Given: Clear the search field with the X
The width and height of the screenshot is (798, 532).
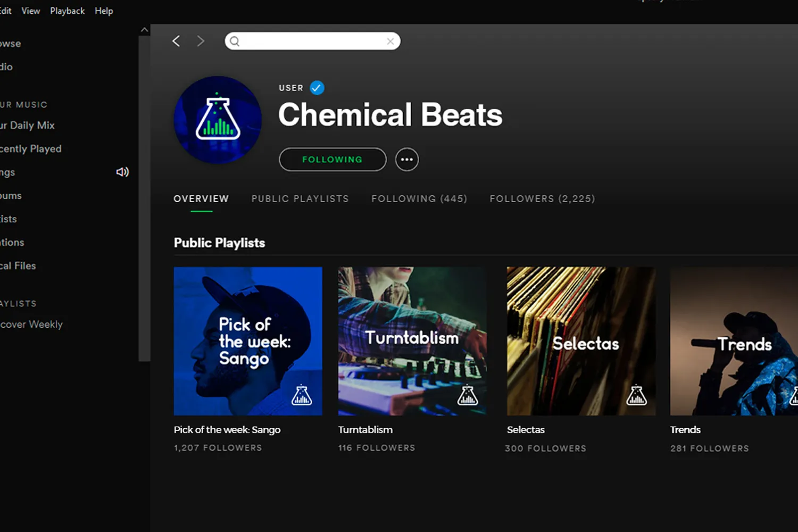Looking at the screenshot, I should tap(390, 41).
